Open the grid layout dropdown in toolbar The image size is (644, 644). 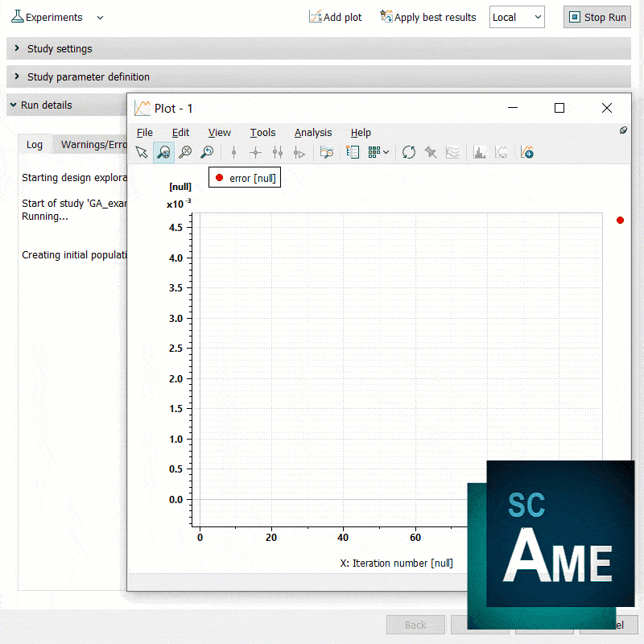[379, 152]
